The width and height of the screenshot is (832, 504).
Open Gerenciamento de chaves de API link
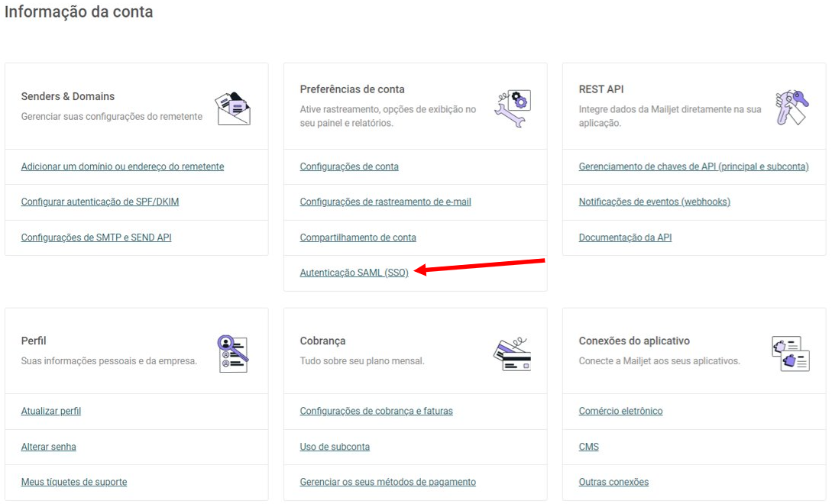[694, 166]
